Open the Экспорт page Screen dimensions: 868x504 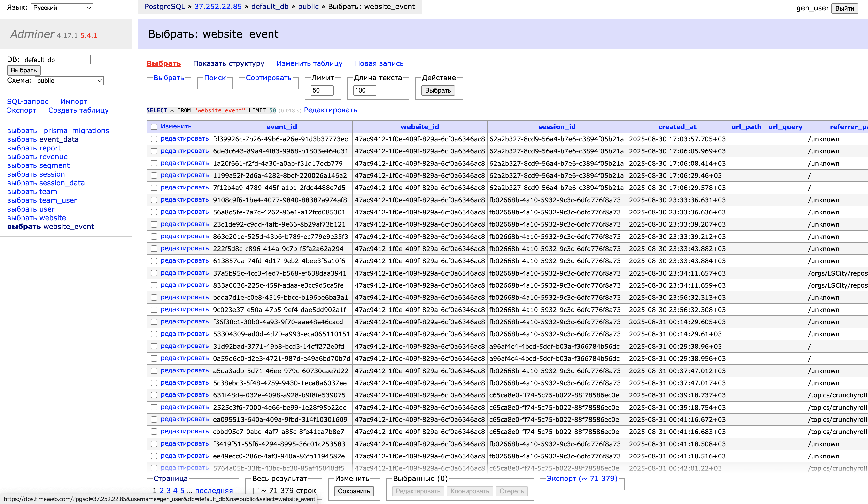tap(21, 110)
